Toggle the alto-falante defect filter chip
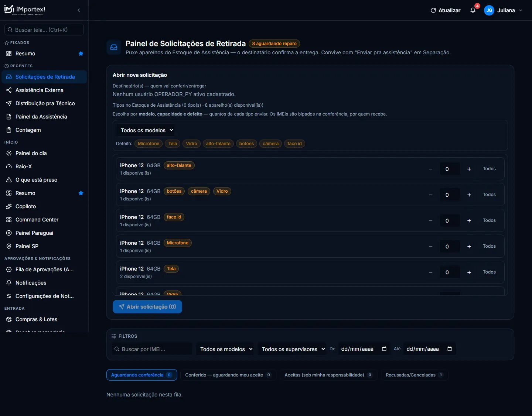The height and width of the screenshot is (416, 532). point(218,144)
